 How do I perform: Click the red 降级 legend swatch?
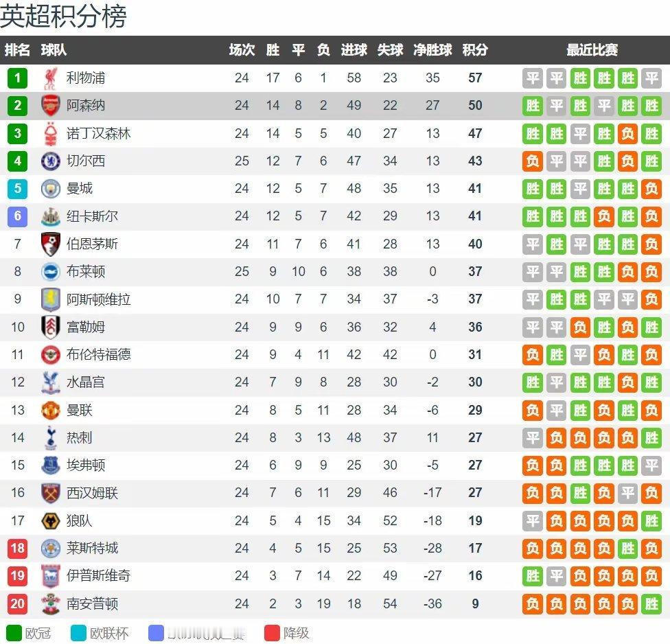coord(272,633)
